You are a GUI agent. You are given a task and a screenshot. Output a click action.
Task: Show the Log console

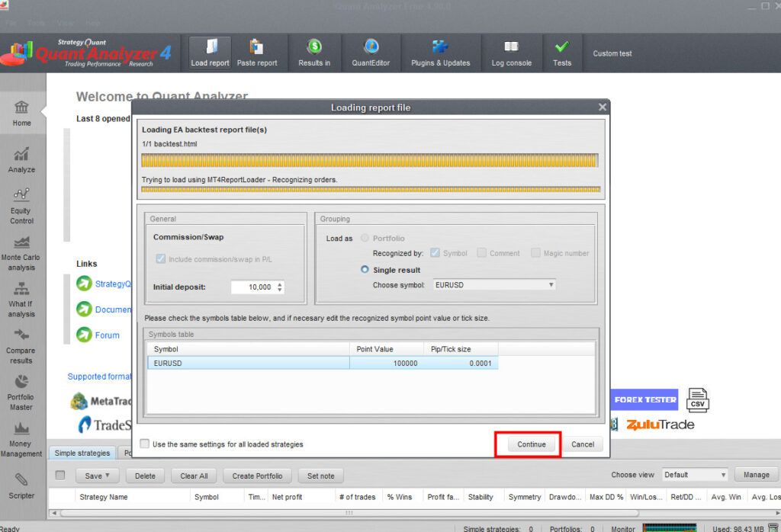click(512, 53)
